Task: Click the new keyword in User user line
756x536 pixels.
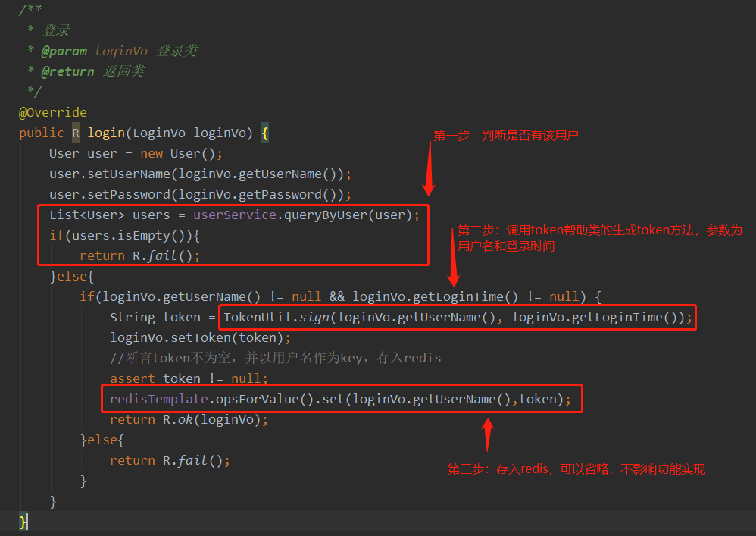Action: 152,154
